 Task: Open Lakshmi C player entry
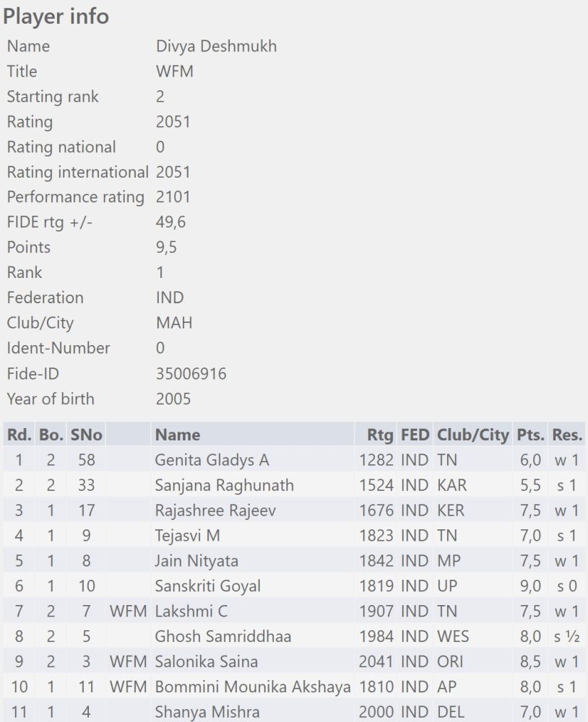pos(191,611)
